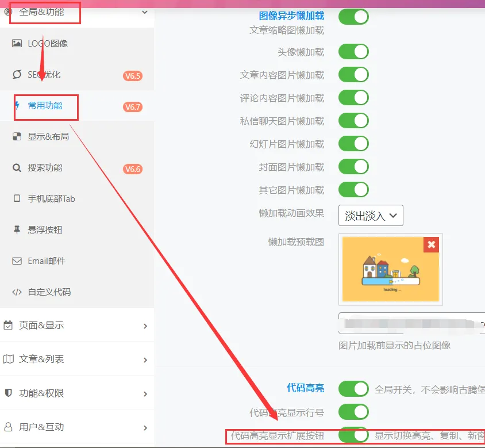Open LOGO图像 image icon in sidebar
485x448 pixels.
[x=17, y=43]
